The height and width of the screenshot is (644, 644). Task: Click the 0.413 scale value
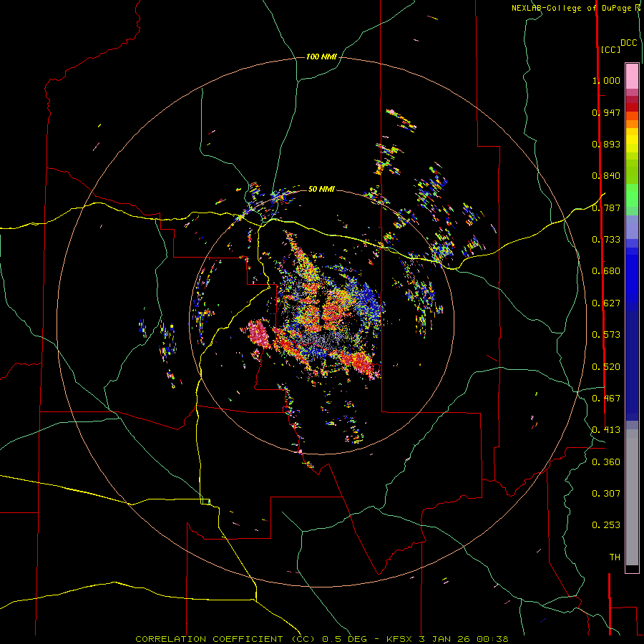click(606, 430)
